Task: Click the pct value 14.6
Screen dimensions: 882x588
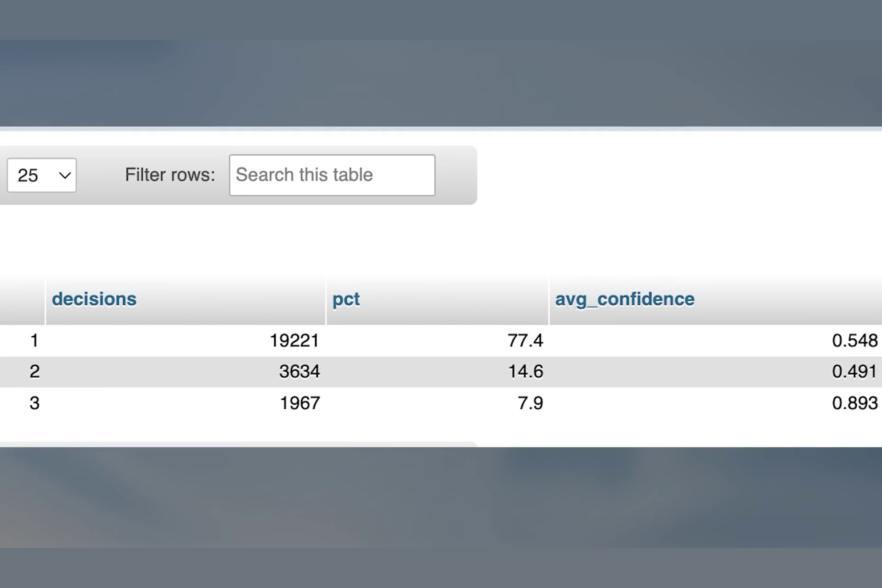Action: (x=526, y=371)
